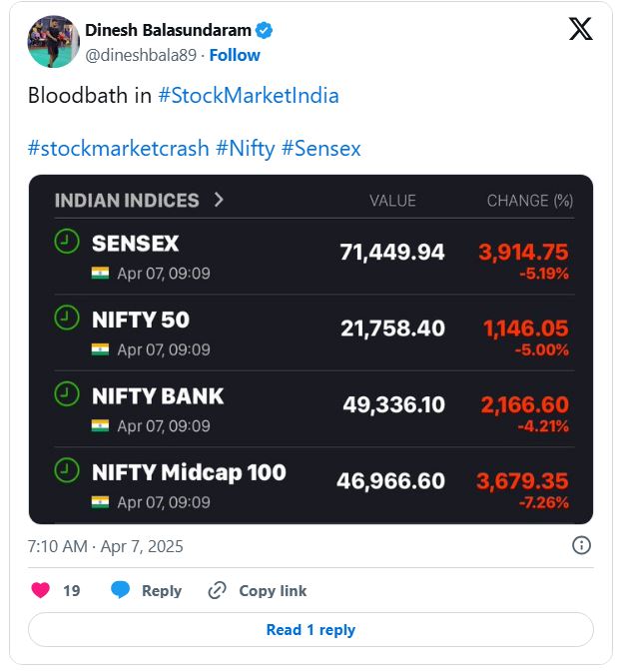Click the SENSEX clock icon
Image resolution: width=629 pixels, height=672 pixels.
coord(67,242)
